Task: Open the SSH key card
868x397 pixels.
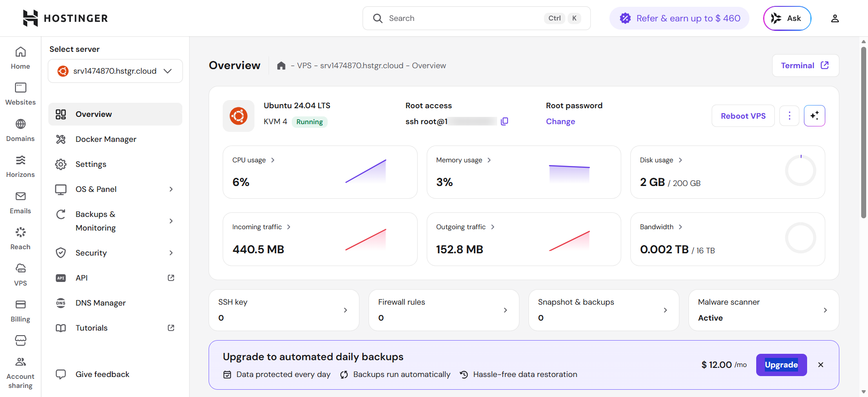Action: (284, 310)
